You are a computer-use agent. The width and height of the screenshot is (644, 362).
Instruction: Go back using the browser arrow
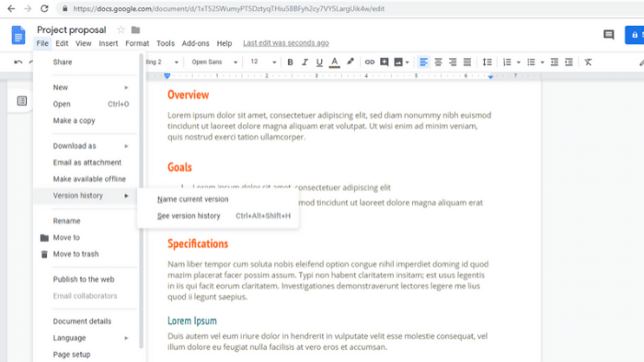point(11,8)
